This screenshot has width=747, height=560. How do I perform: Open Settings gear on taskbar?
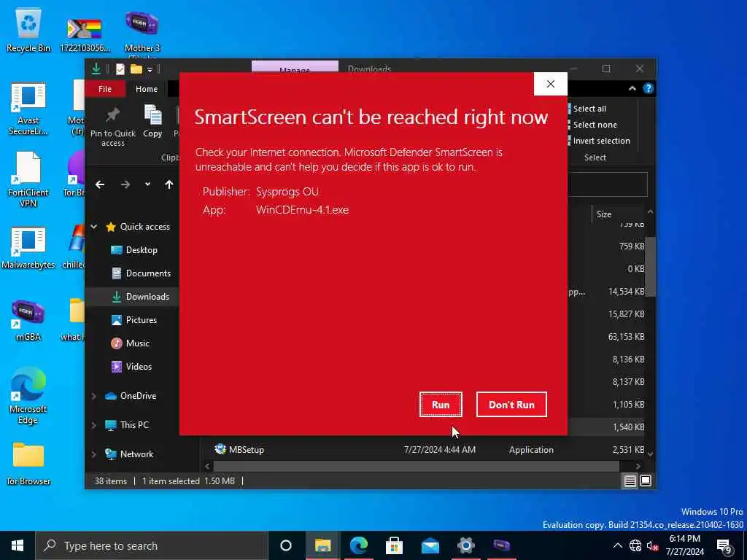pos(465,545)
